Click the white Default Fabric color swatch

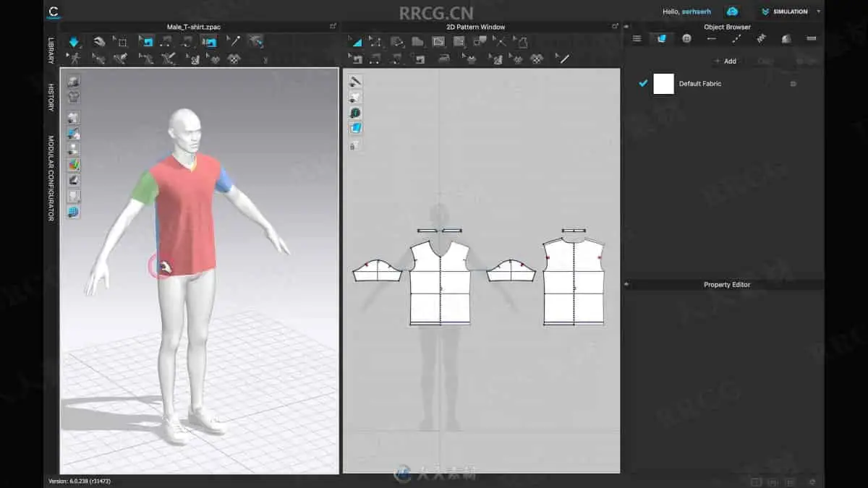tap(663, 84)
